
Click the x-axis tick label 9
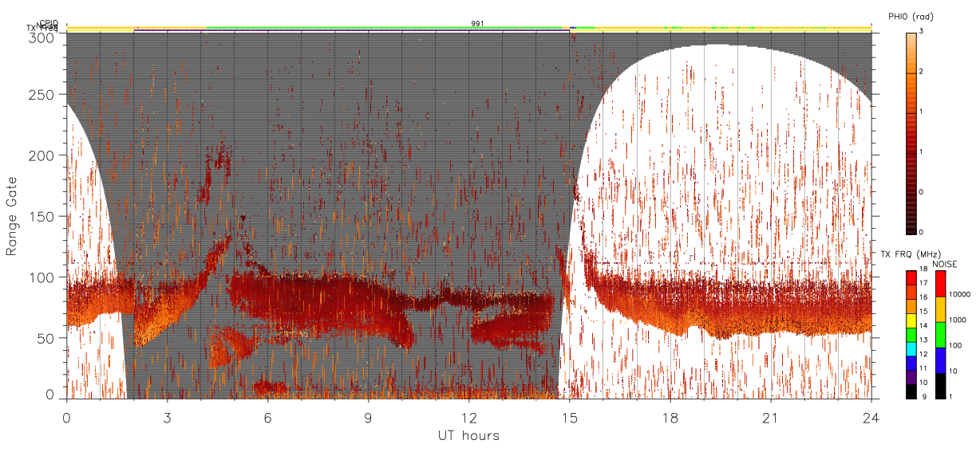(368, 417)
